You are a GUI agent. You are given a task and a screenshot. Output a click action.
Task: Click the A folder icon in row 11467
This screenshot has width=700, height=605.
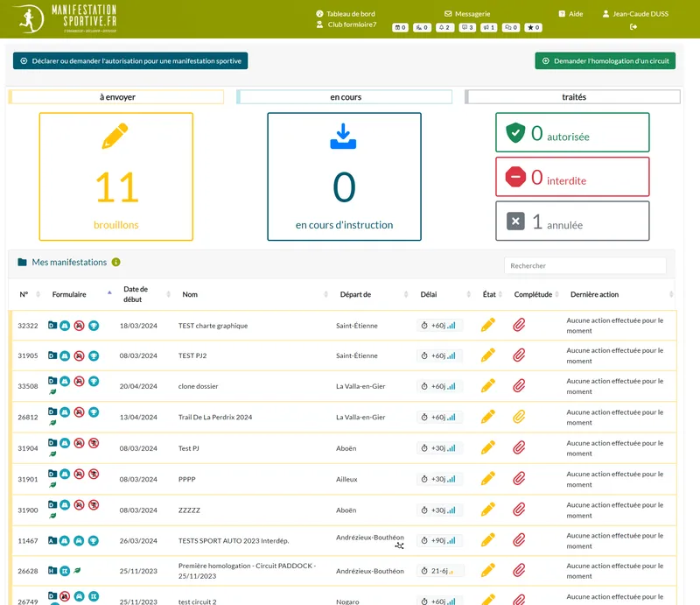point(52,541)
